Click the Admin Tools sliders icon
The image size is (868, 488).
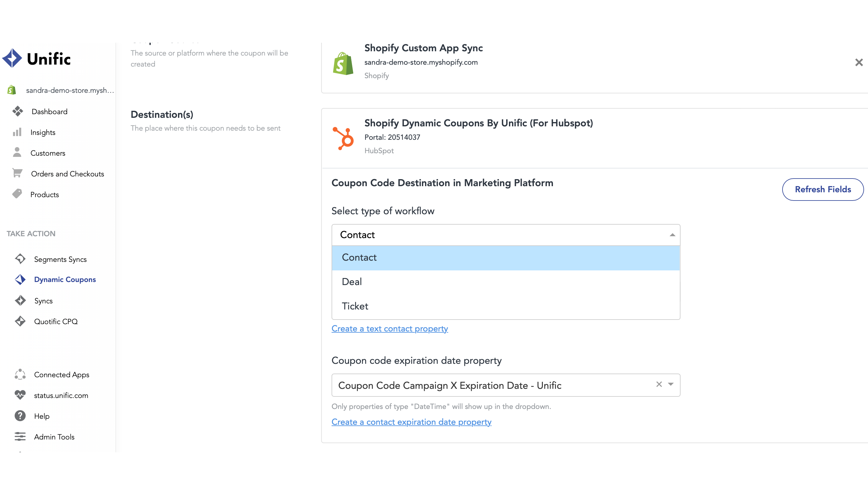(20, 437)
